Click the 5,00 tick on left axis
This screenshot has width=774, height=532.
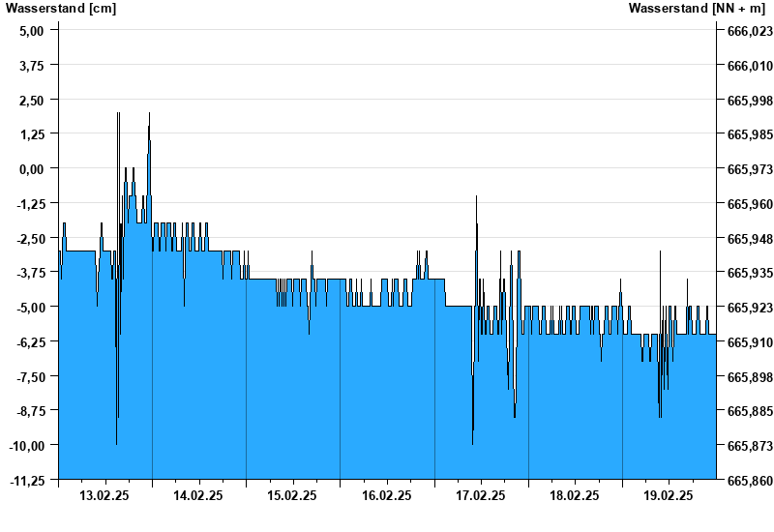32,30
